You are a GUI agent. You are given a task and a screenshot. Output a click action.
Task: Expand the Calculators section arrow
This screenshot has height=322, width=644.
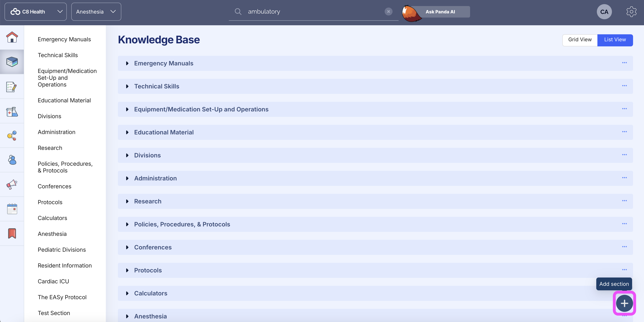tap(127, 293)
